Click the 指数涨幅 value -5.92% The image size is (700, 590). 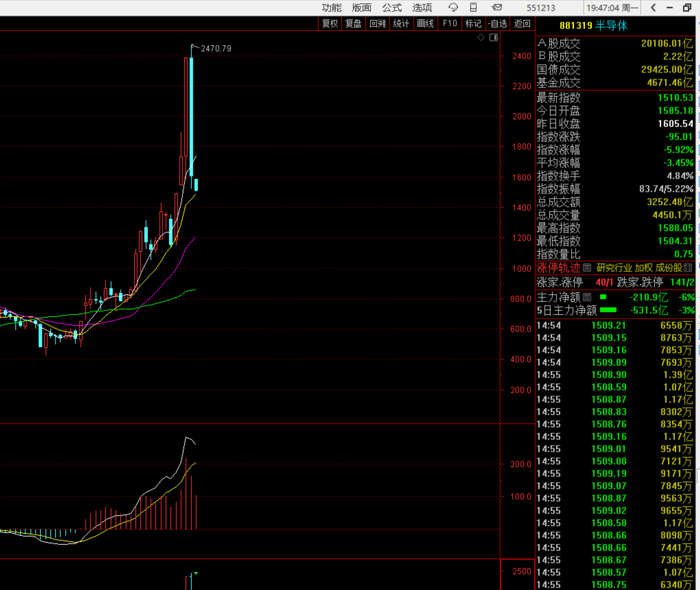[678, 150]
